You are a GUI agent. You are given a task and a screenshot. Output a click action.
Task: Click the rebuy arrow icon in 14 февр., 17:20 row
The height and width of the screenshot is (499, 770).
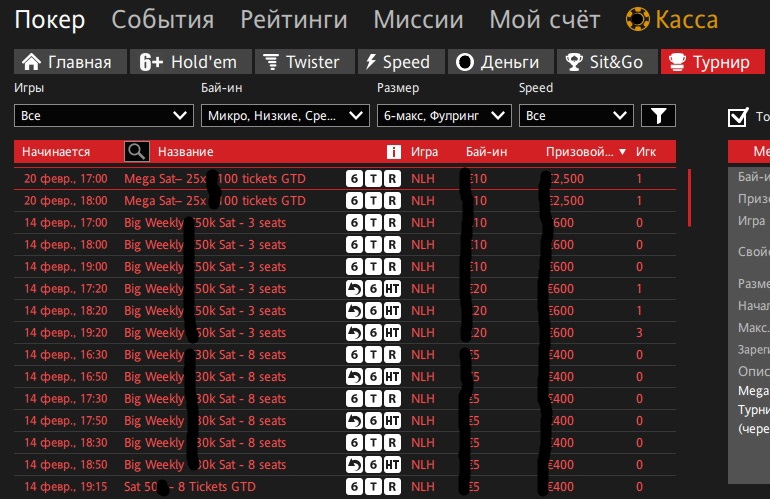tap(355, 289)
